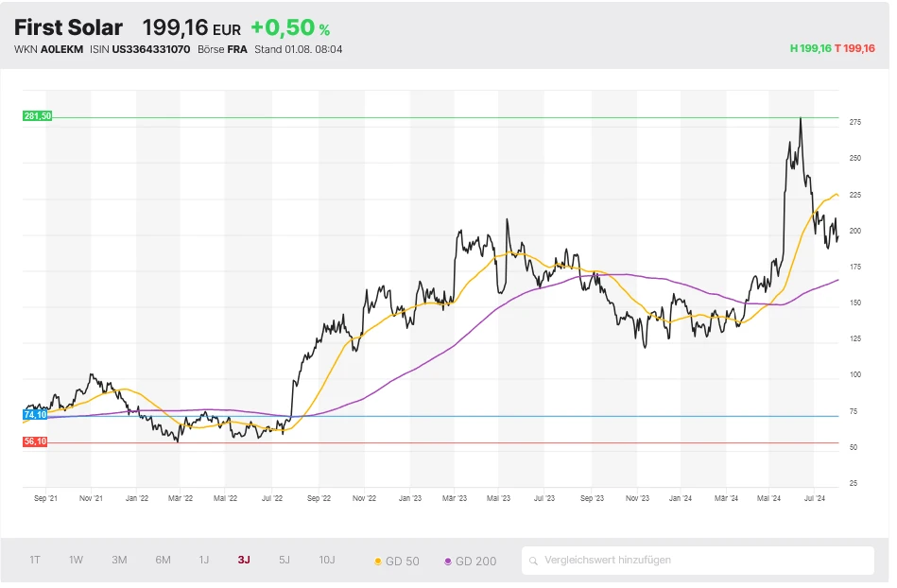Click the red 56,10 low label
The width and height of the screenshot is (897, 588).
click(x=35, y=441)
